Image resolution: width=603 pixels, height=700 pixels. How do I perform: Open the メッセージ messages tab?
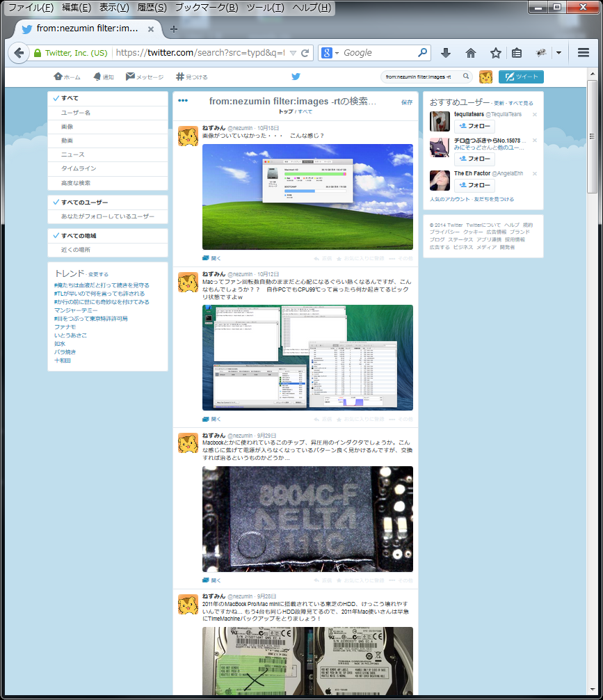[x=145, y=77]
